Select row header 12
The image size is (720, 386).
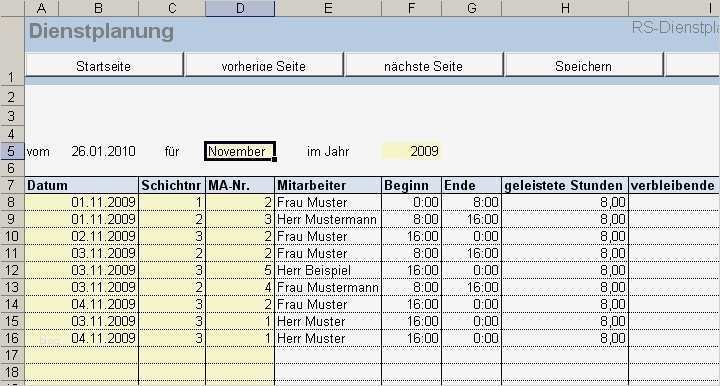tap(12, 270)
